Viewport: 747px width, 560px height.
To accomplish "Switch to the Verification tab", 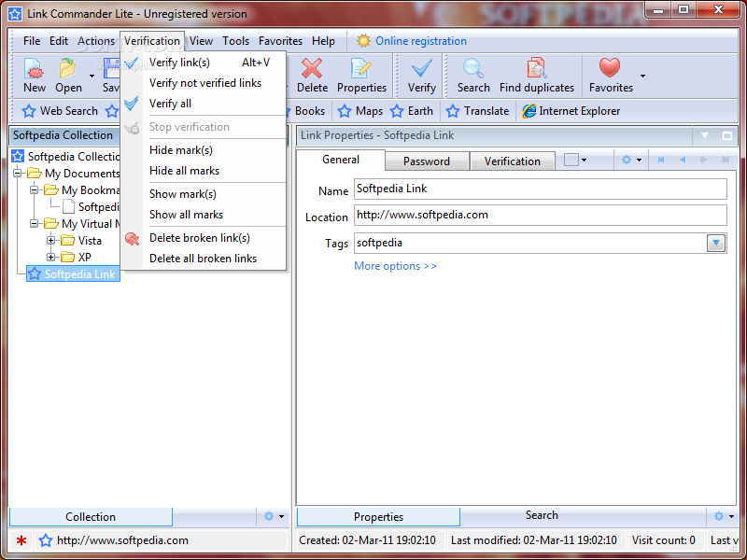I will click(x=512, y=161).
